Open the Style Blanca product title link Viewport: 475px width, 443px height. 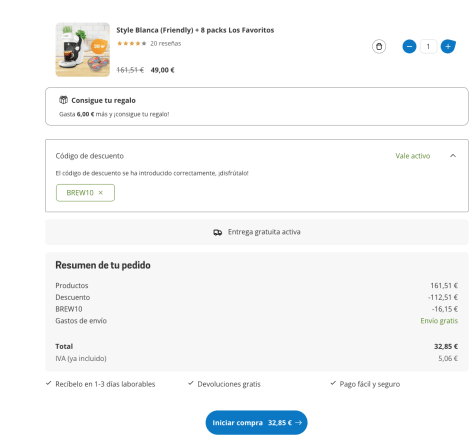[195, 30]
